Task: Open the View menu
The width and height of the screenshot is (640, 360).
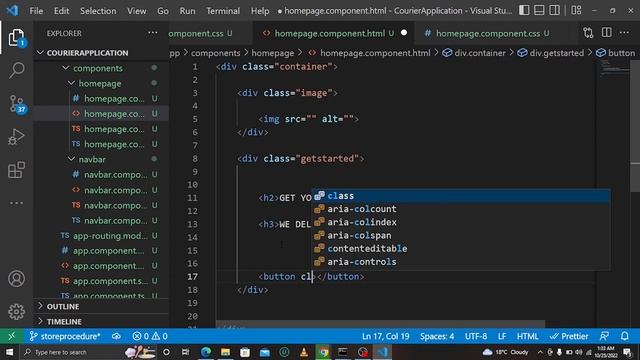Action: click(x=136, y=11)
